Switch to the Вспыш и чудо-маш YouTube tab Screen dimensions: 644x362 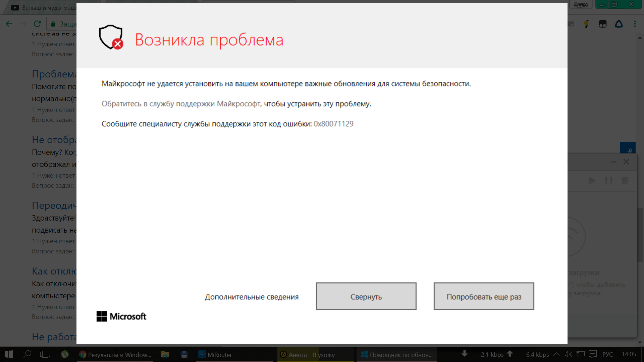tap(44, 7)
